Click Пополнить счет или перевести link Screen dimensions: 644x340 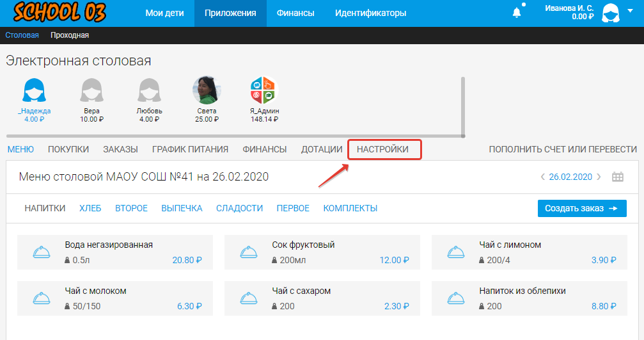click(563, 150)
